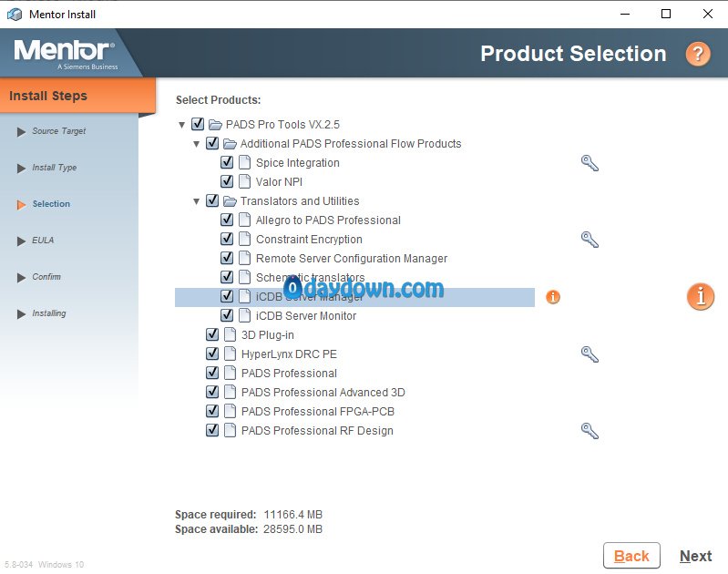Uncheck the Allegro to PADS Professional checkbox
Screen dimensions: 728x574
(227, 220)
